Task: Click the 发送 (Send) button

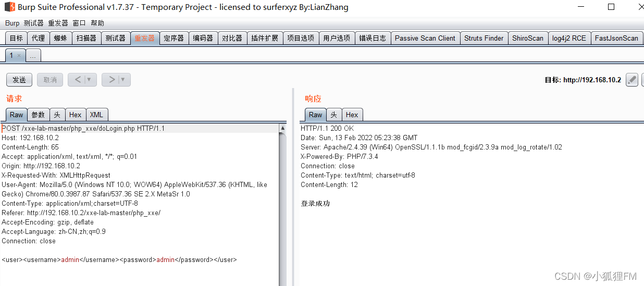Action: click(x=19, y=80)
